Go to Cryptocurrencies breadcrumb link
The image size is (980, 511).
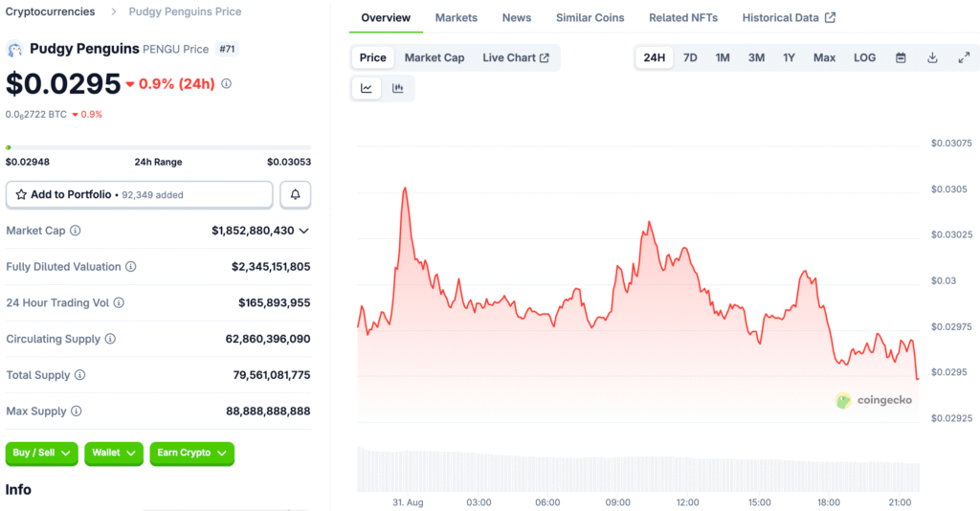50,11
